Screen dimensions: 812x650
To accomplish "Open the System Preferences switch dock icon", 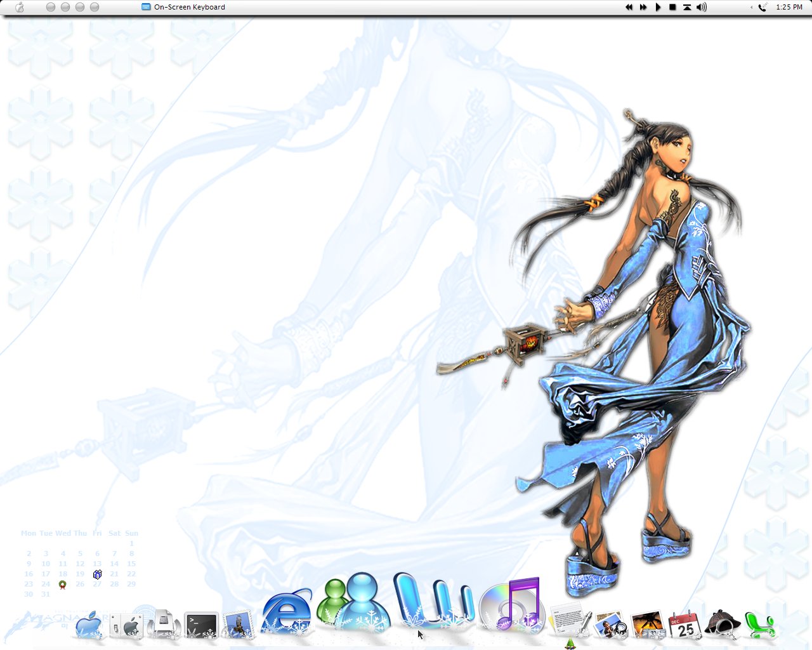I will point(126,626).
